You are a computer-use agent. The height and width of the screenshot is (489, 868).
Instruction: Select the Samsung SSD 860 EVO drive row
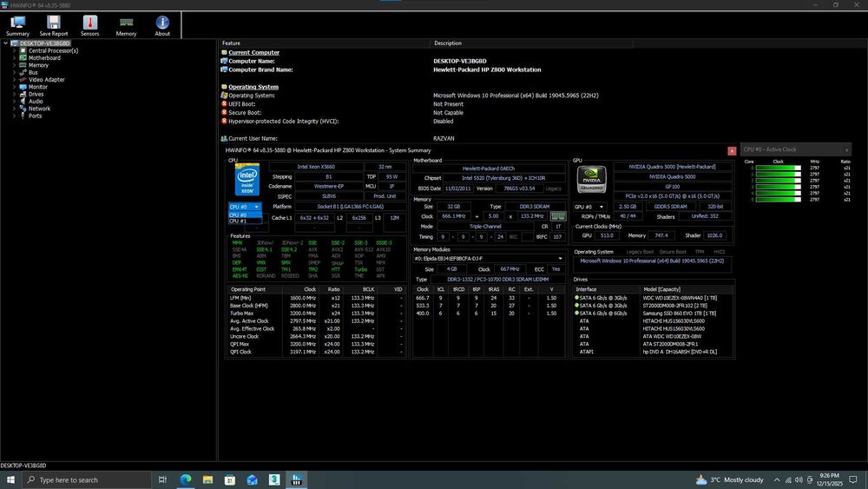coord(654,314)
